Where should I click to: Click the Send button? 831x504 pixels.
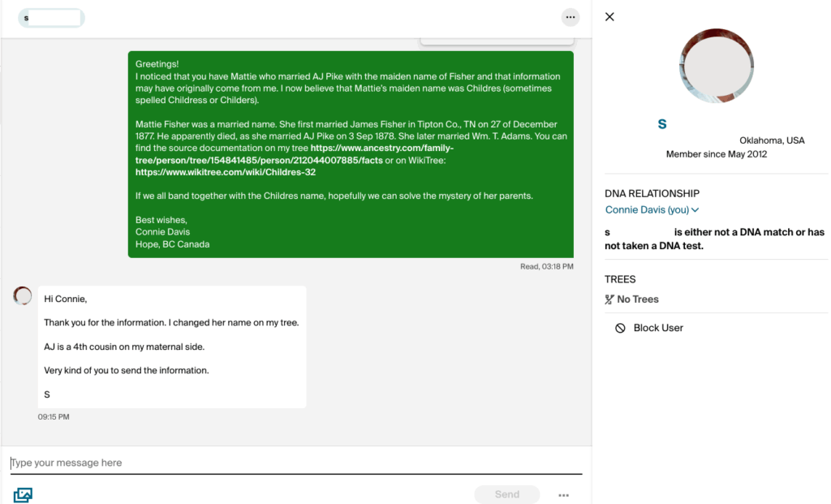pos(507,494)
